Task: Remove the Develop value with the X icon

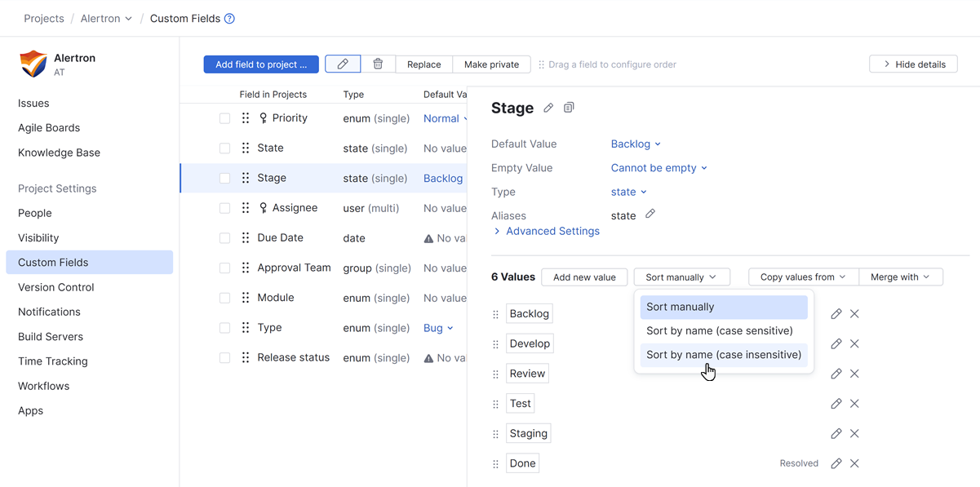Action: tap(854, 343)
